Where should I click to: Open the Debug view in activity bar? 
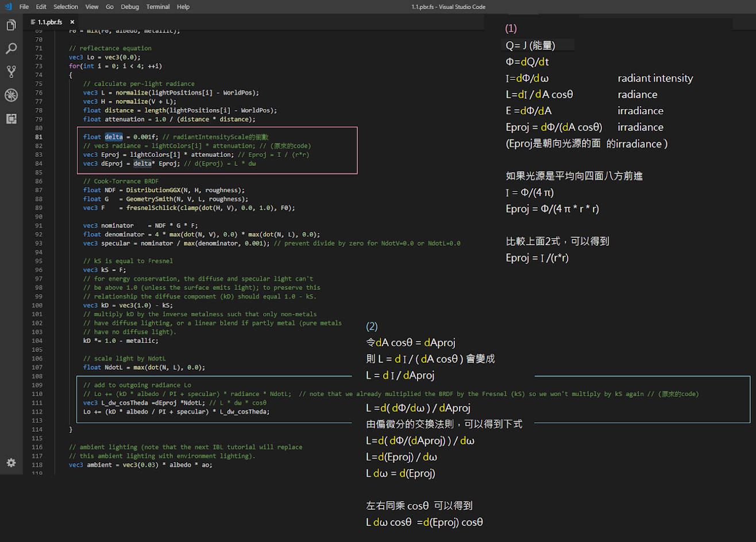point(11,95)
